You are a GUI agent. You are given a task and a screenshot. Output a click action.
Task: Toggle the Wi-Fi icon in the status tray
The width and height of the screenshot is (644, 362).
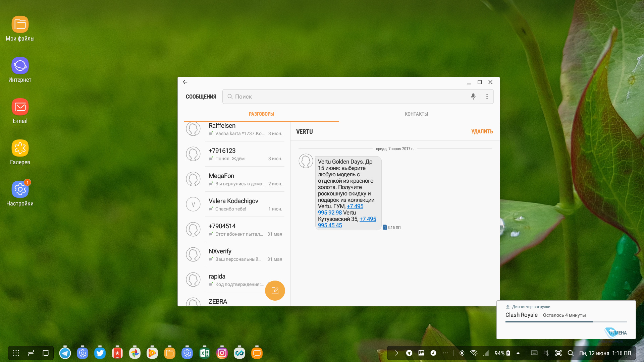[x=474, y=353]
